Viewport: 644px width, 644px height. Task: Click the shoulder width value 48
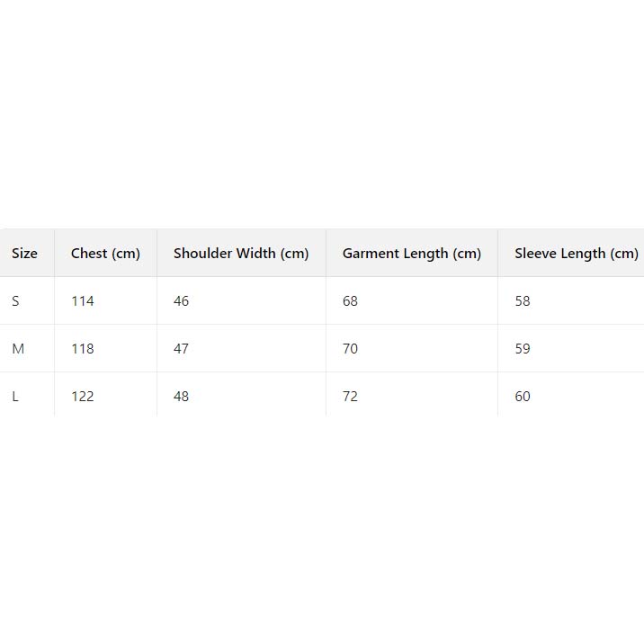click(x=182, y=397)
